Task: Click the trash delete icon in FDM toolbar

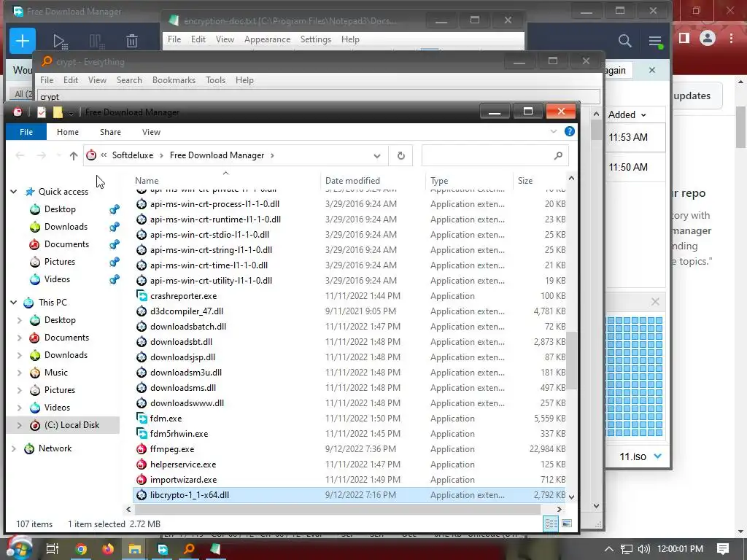Action: [132, 42]
